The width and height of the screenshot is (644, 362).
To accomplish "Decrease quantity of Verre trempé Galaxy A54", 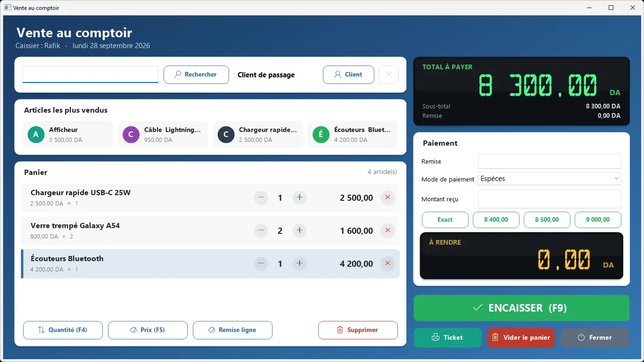I will click(261, 230).
